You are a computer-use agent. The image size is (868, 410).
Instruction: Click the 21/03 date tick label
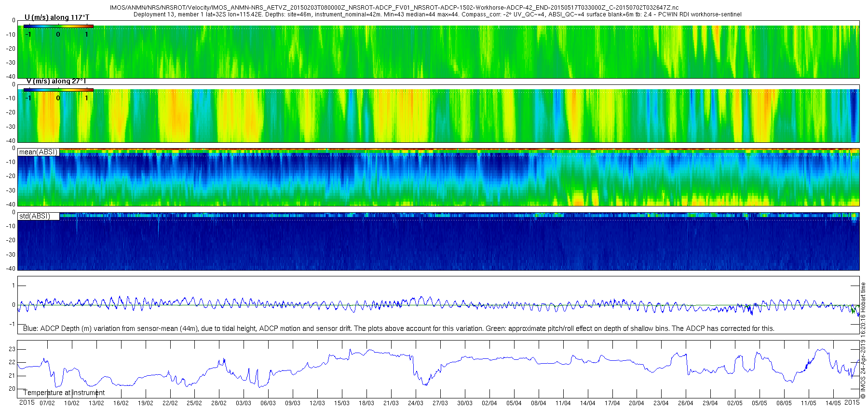(391, 403)
